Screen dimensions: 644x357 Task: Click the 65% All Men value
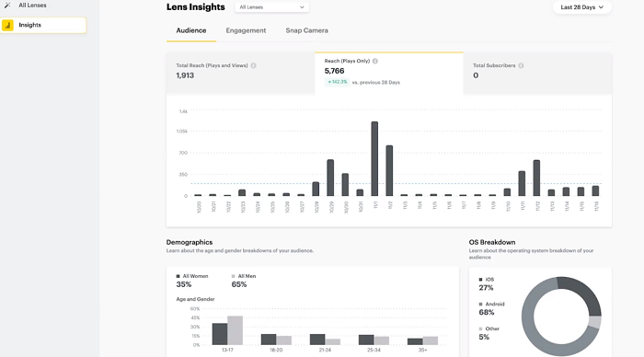pos(239,284)
